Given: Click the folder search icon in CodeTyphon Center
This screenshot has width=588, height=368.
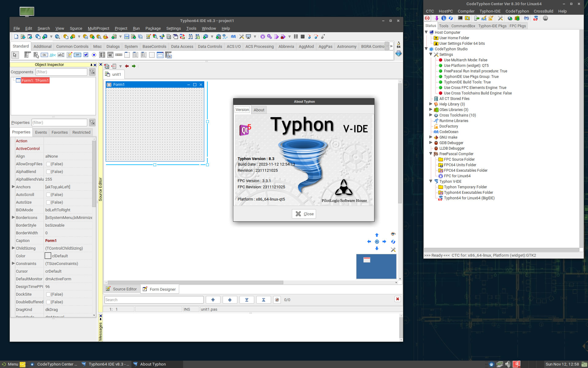Looking at the screenshot, I should click(467, 18).
